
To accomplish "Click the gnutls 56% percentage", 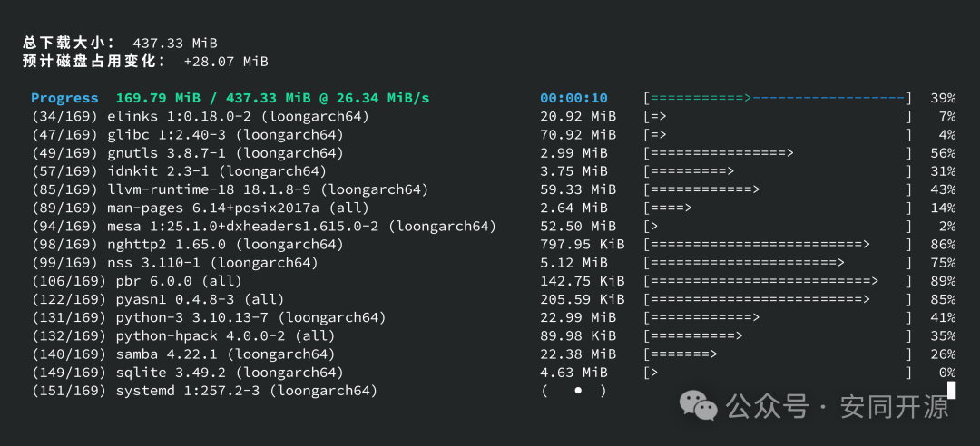I will coord(943,153).
